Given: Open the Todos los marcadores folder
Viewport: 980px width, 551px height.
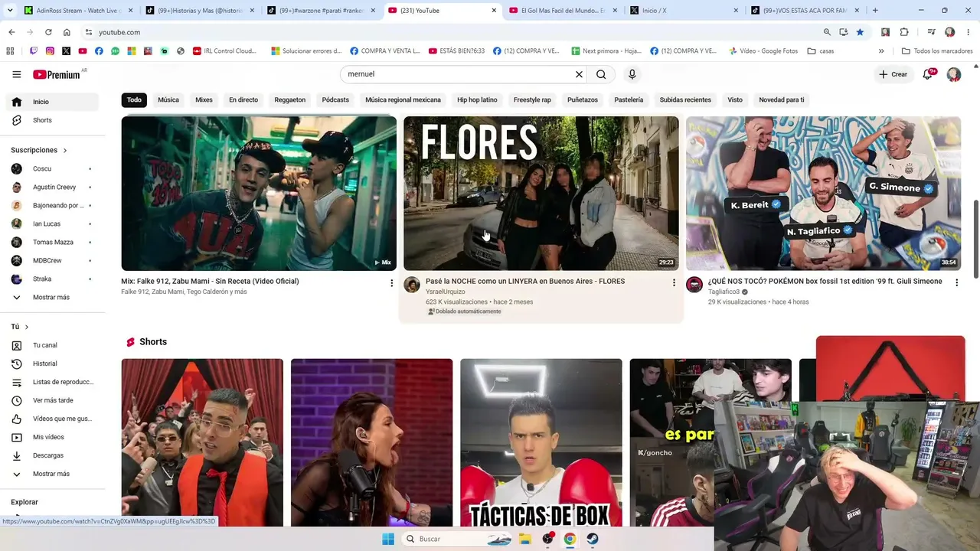Looking at the screenshot, I should 937,51.
